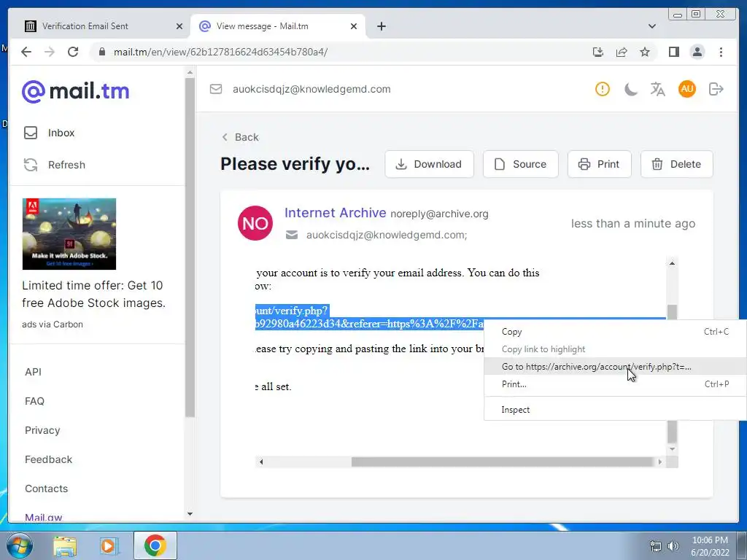
Task: Click the envelope icon beside email address
Action: (x=216, y=89)
